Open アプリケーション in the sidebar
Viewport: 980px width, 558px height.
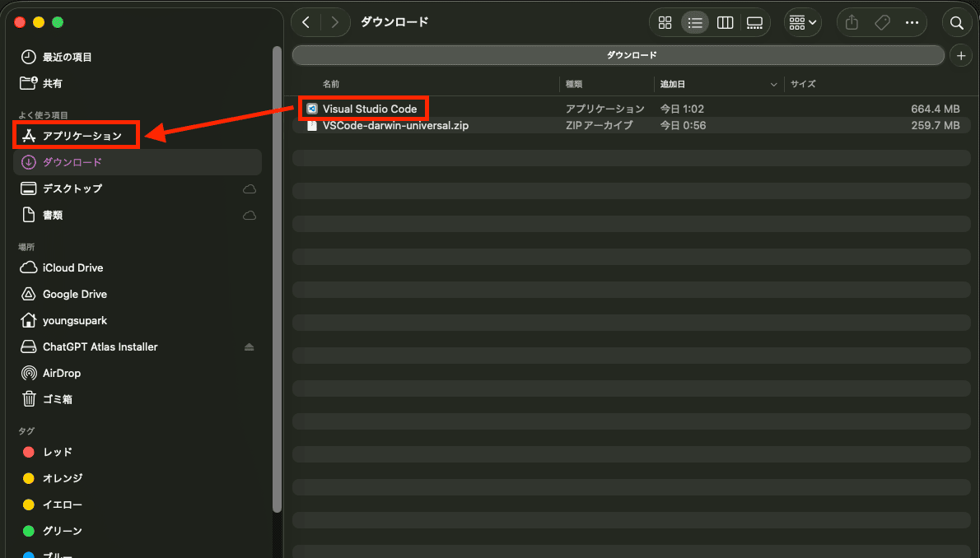tap(82, 136)
